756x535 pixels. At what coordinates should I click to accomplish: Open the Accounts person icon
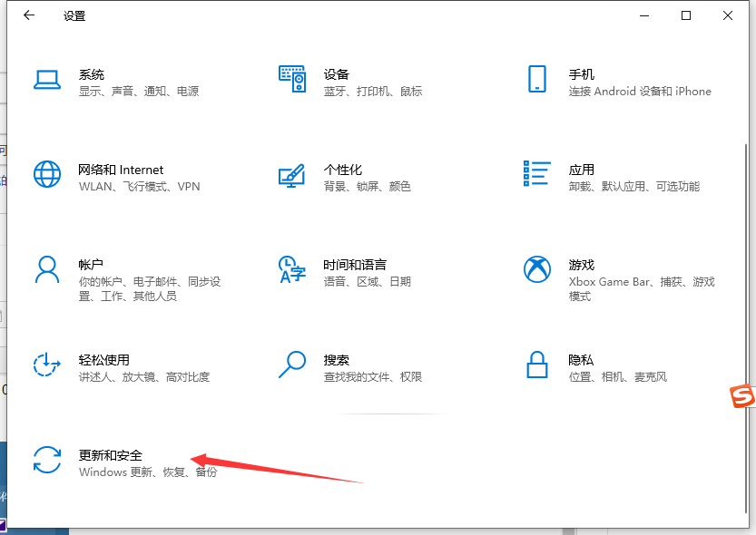46,269
